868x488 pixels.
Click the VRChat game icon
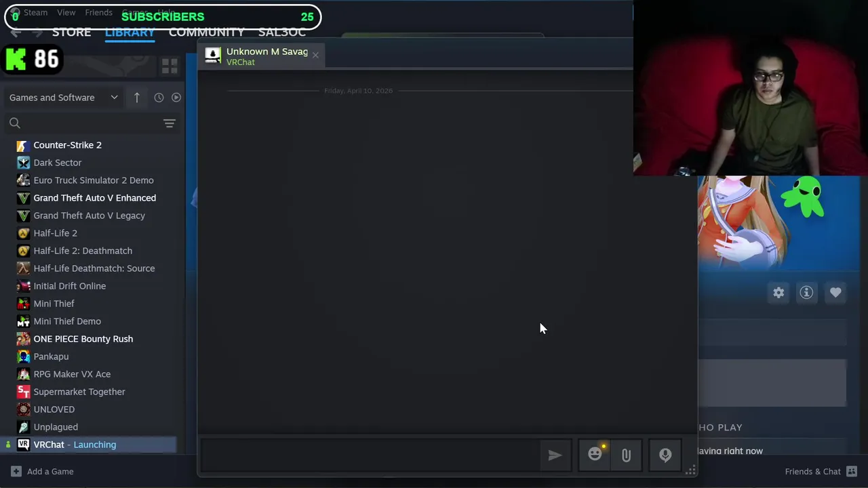click(x=24, y=445)
